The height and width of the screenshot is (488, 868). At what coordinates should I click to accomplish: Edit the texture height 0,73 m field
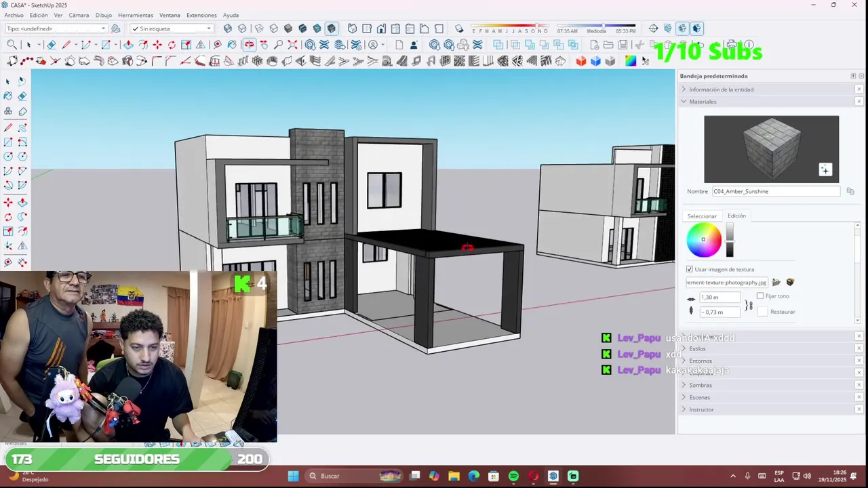(x=719, y=312)
